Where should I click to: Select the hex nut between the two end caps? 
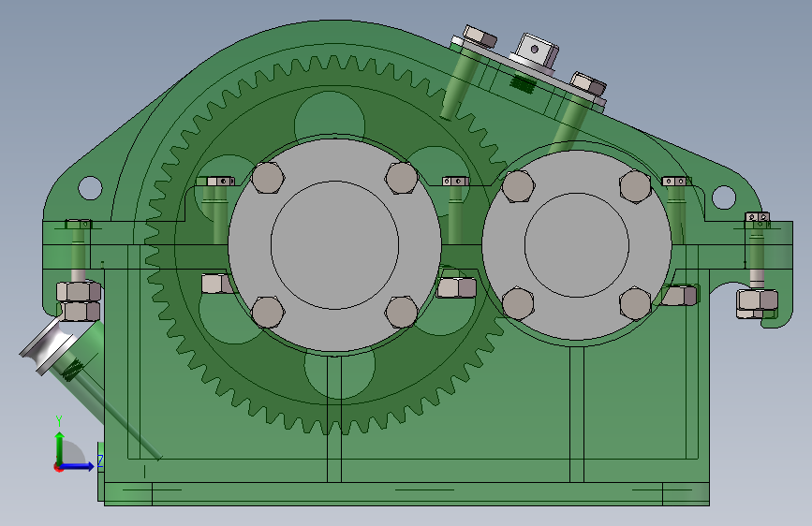coord(456,287)
